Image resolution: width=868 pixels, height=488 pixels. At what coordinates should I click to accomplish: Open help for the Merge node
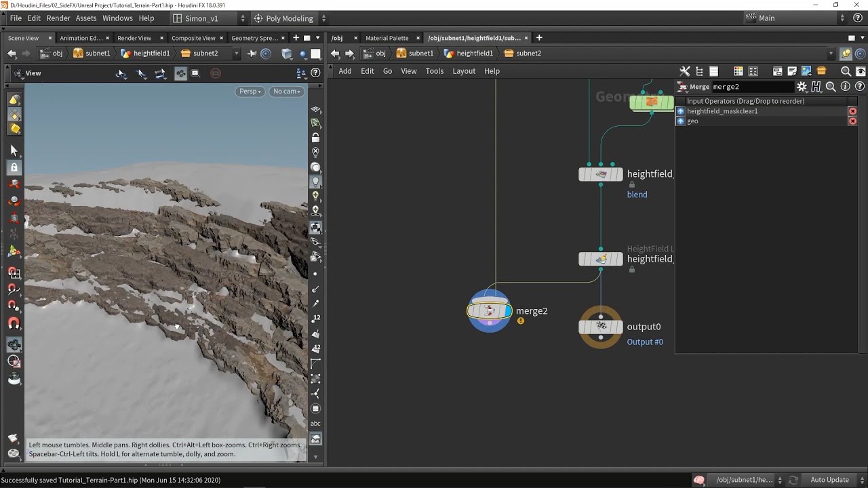(860, 87)
